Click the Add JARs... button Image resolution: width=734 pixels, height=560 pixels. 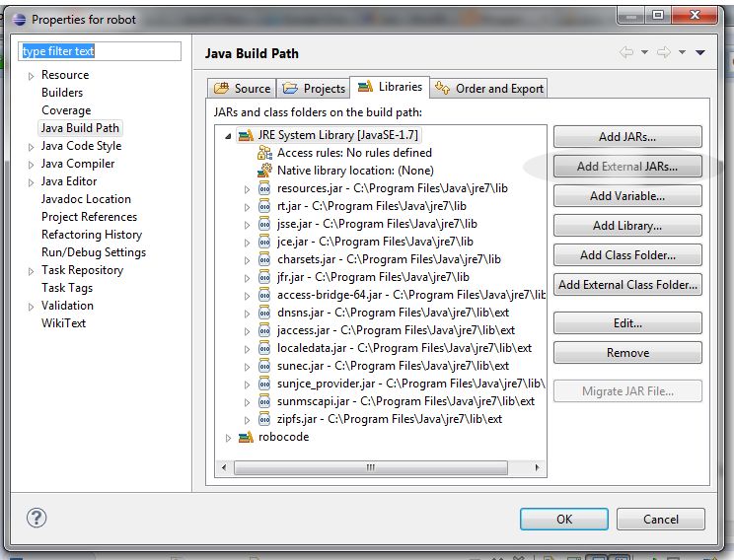(627, 137)
